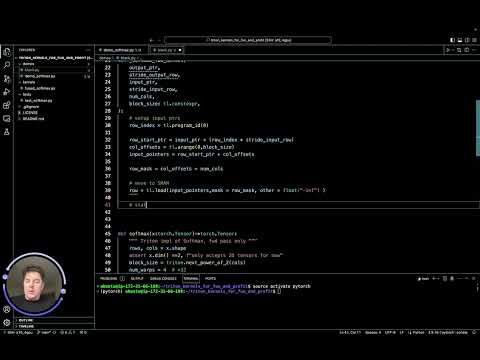This screenshot has height=360, width=480.
Task: Open the Source Control view
Action: point(7,79)
